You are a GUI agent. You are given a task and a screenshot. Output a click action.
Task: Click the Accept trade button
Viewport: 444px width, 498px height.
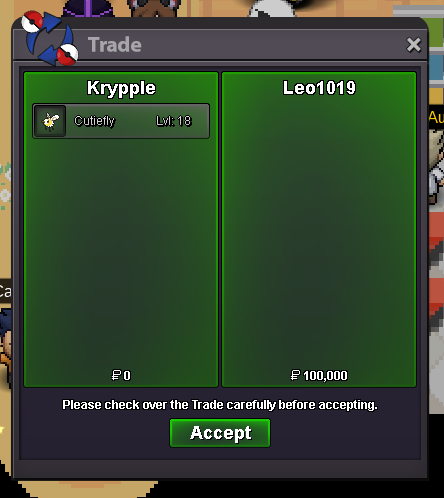[x=220, y=433]
